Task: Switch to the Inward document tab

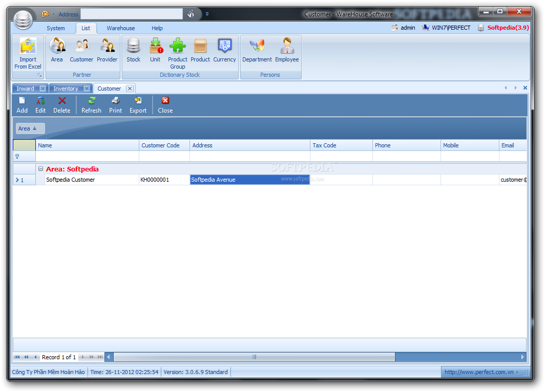Action: pos(26,89)
